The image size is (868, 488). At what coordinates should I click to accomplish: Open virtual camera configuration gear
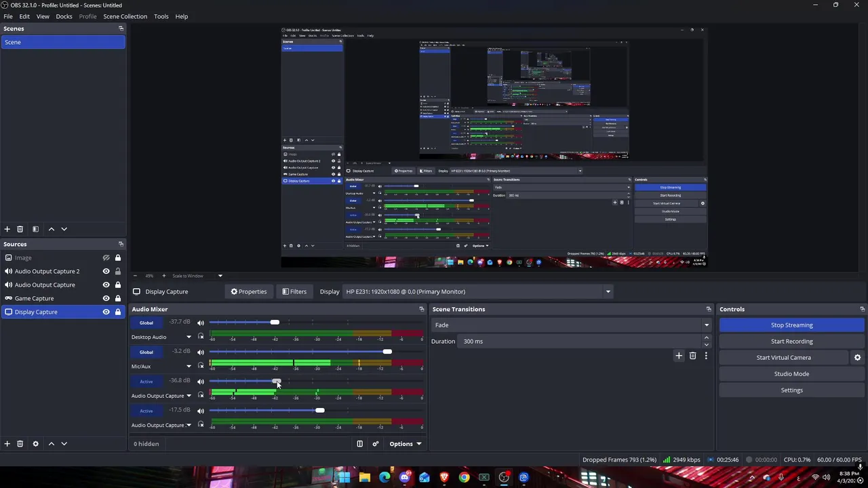point(857,357)
